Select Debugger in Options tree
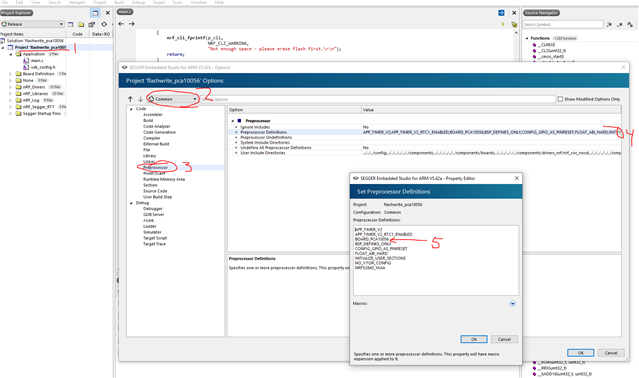 click(x=152, y=209)
